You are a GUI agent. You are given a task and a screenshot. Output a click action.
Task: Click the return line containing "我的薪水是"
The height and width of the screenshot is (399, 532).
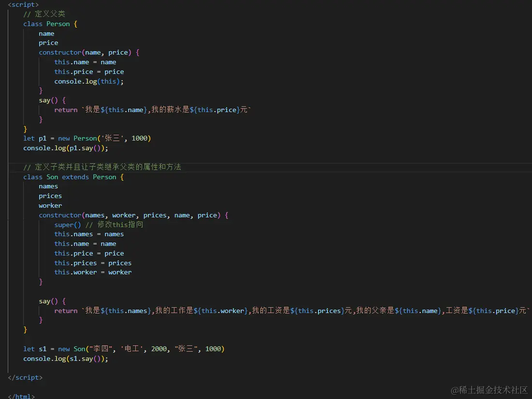point(153,110)
